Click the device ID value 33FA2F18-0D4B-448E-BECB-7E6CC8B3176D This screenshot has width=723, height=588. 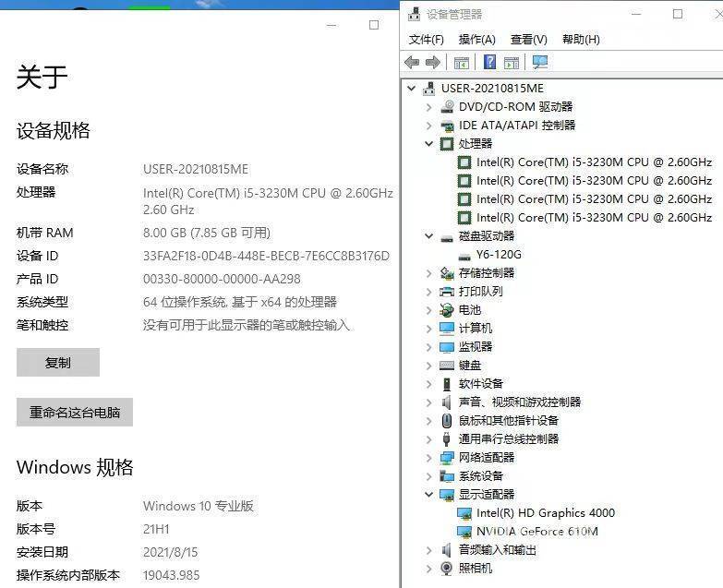[266, 256]
